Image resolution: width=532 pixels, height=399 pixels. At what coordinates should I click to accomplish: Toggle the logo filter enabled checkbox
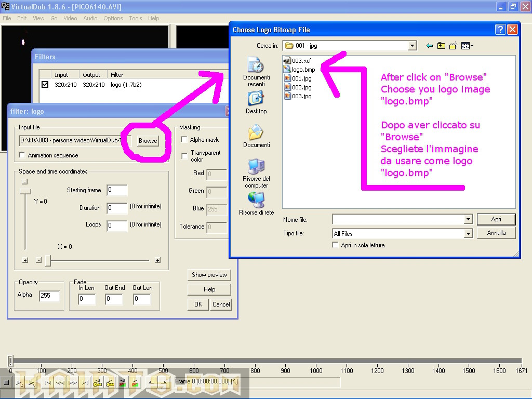click(45, 84)
